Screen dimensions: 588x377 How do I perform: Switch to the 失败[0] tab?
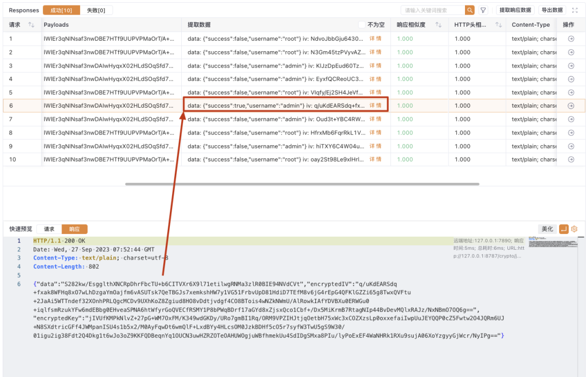tap(96, 10)
